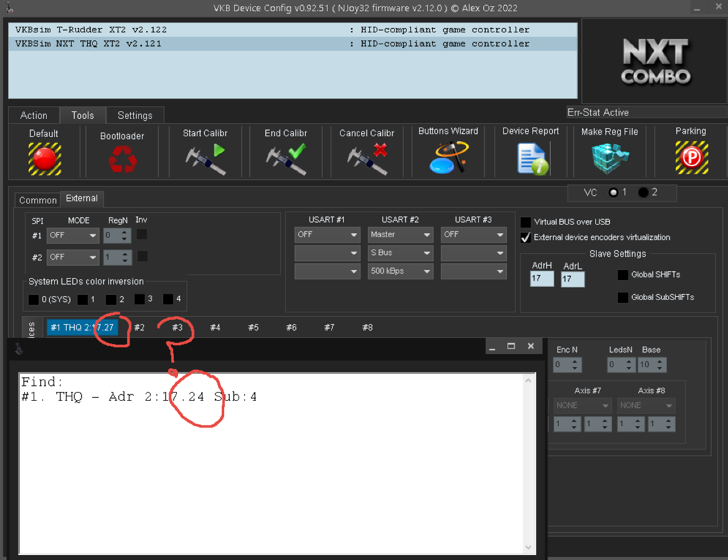The height and width of the screenshot is (560, 728).
Task: Abort calibration with Cancel Calibr icon
Action: (367, 159)
